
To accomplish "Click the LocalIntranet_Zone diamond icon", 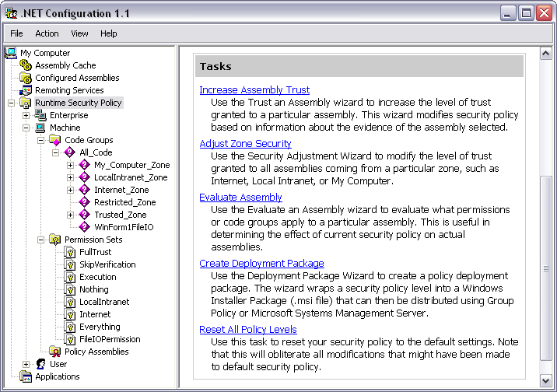I will pos(84,177).
